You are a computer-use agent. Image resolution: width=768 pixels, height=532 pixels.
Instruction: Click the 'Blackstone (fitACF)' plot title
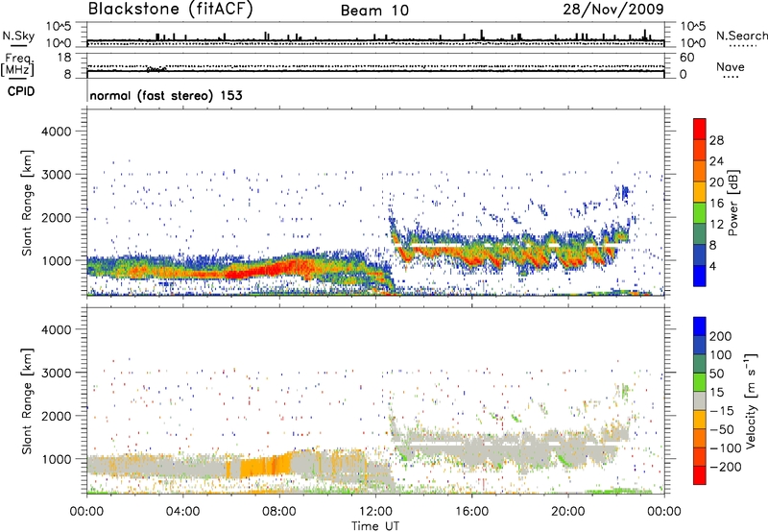point(170,9)
